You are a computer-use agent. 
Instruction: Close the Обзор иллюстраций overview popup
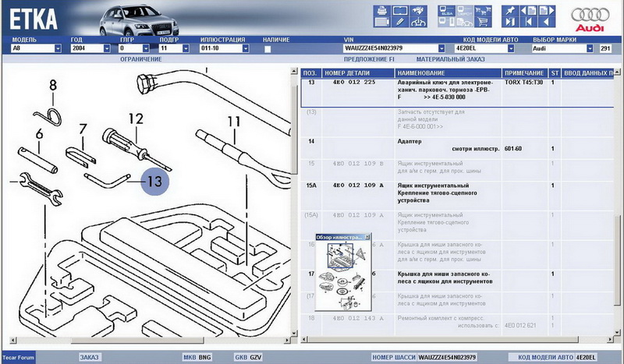tap(367, 236)
